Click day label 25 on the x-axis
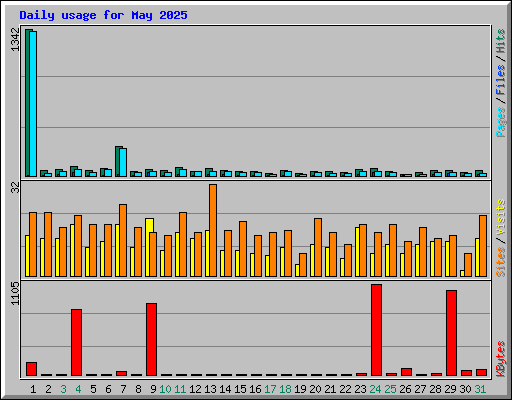The height and width of the screenshot is (400, 512). point(390,389)
